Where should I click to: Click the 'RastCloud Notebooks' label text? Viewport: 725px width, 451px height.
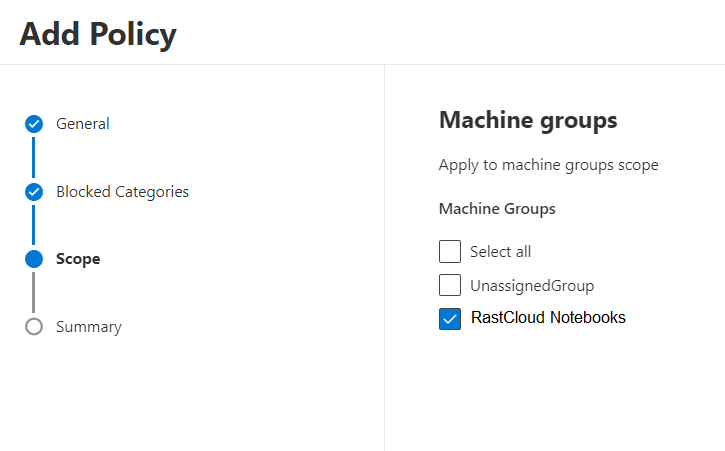pyautogui.click(x=548, y=318)
